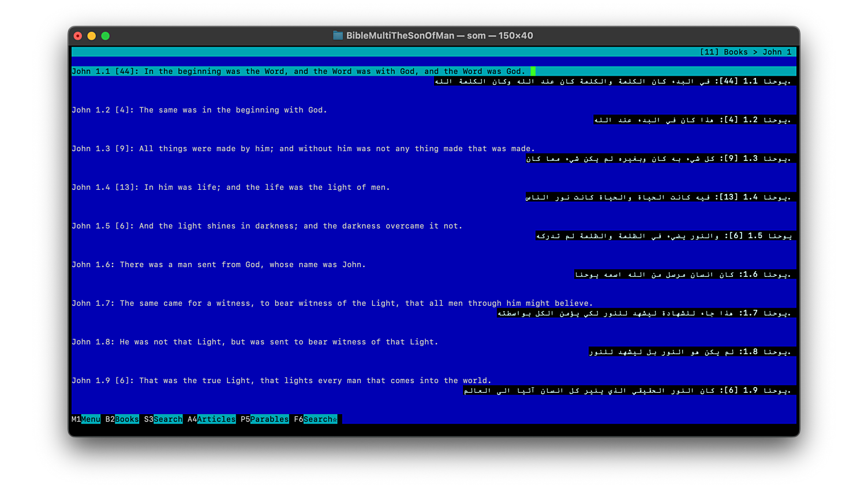Select the Arabic line of John 1.5
The width and height of the screenshot is (868, 488).
point(664,236)
